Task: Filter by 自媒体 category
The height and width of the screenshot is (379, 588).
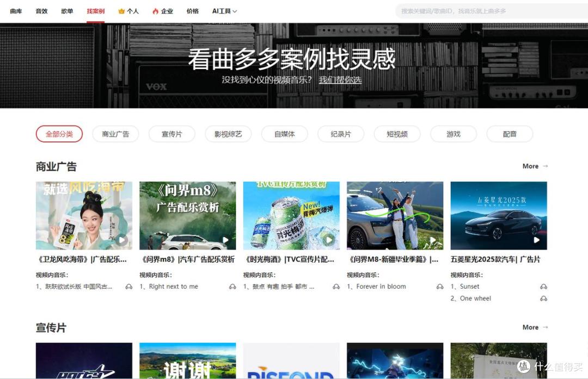Action: [x=285, y=134]
